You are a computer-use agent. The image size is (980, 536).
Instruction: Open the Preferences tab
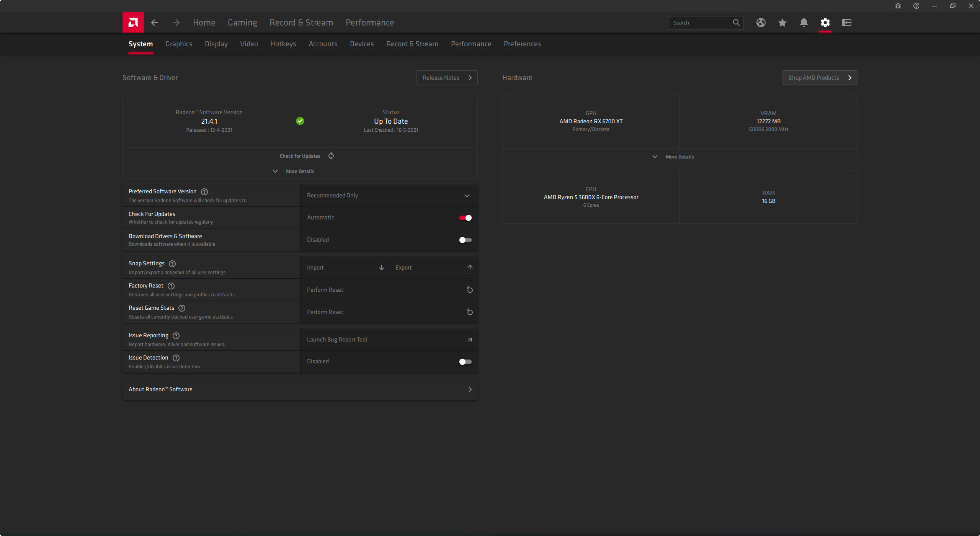click(523, 44)
